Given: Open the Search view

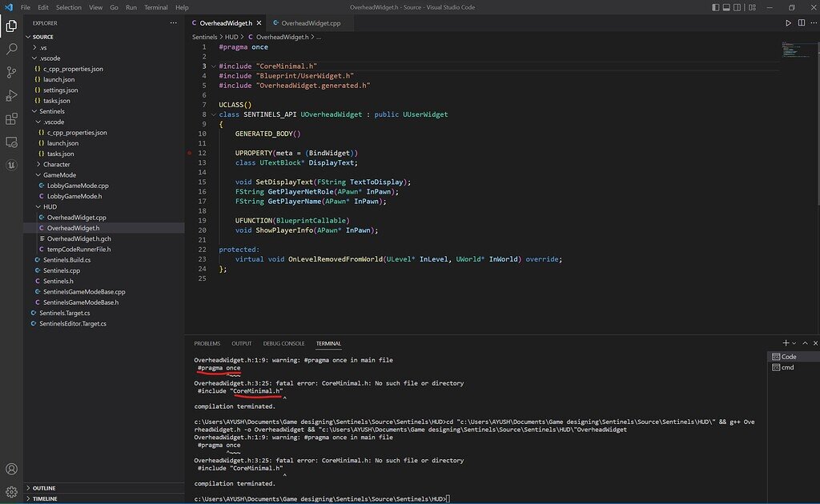Looking at the screenshot, I should [10, 48].
